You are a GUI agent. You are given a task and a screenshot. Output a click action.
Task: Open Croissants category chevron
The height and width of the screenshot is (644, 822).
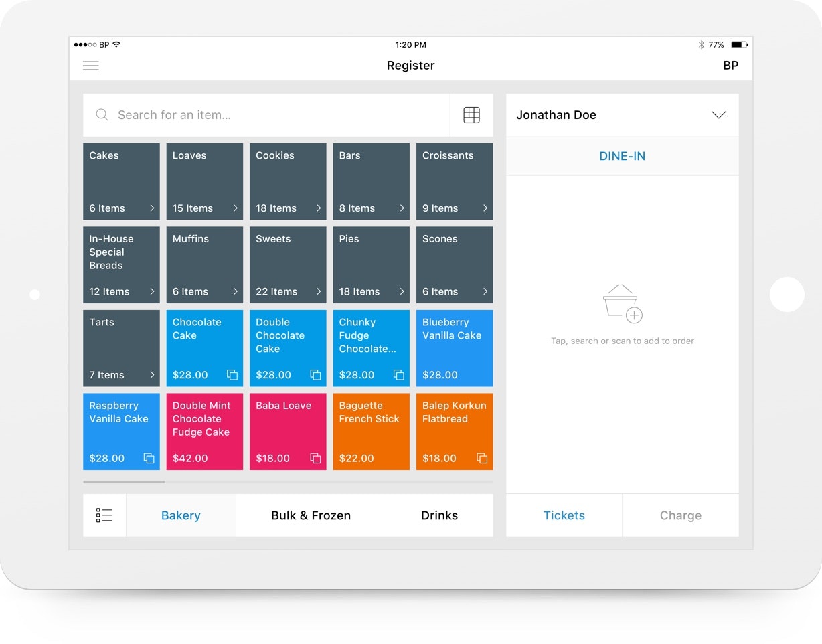tap(485, 208)
